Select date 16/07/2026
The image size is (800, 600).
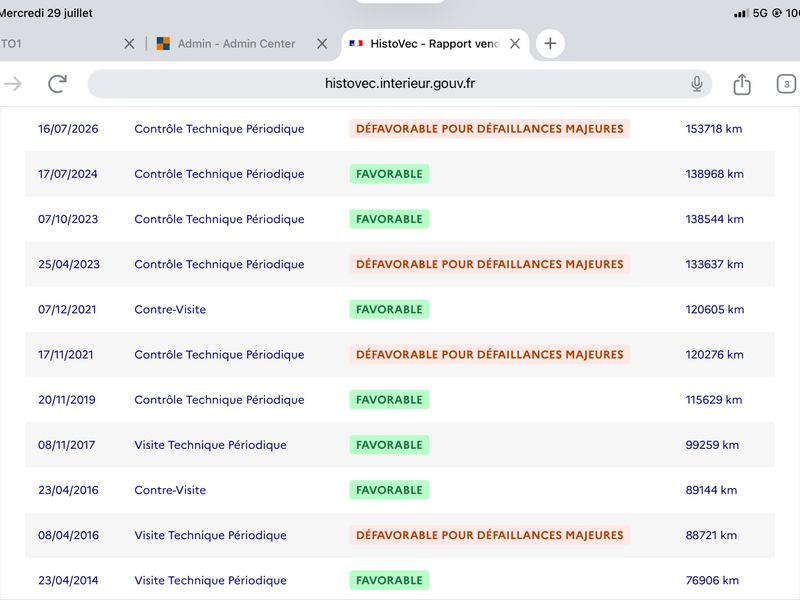click(x=68, y=129)
